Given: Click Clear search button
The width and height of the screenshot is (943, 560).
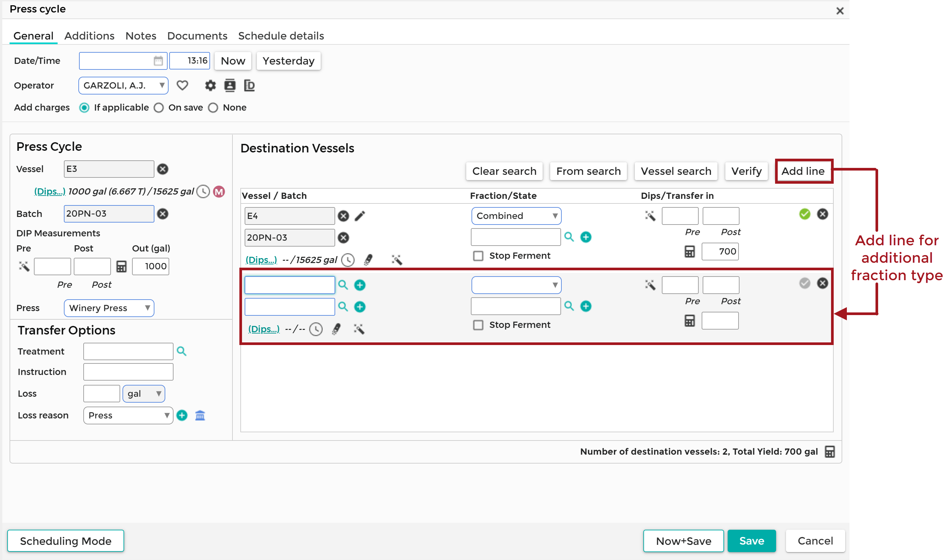Looking at the screenshot, I should [504, 171].
